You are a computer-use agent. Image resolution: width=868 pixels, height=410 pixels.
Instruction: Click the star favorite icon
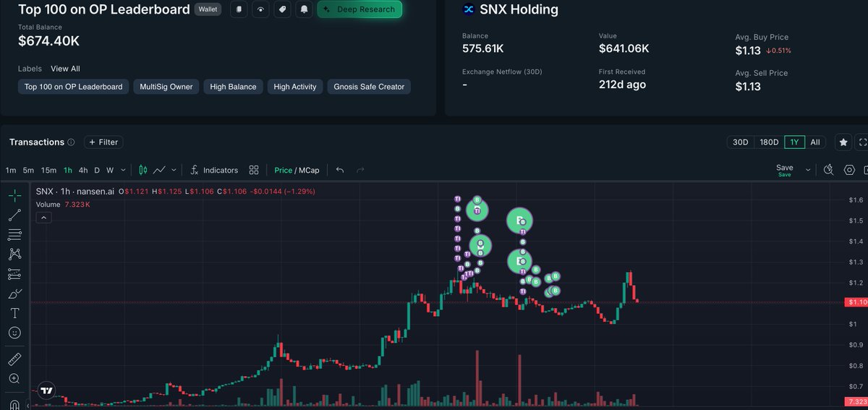843,142
